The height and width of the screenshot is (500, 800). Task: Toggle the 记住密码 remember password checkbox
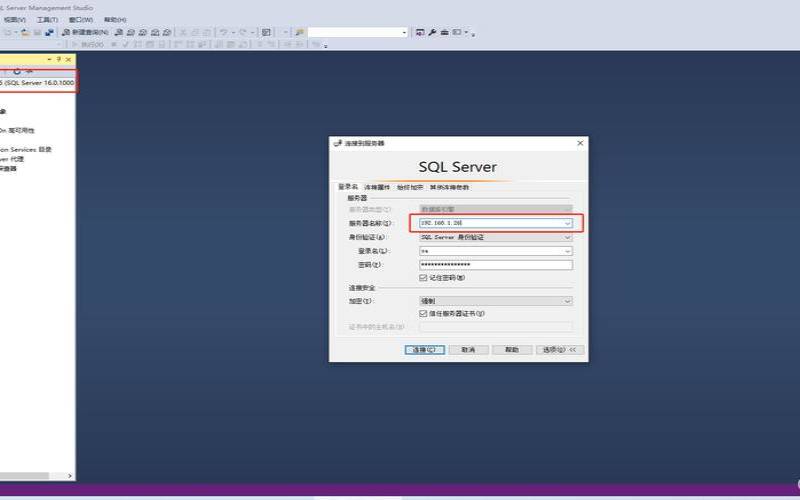coord(423,278)
